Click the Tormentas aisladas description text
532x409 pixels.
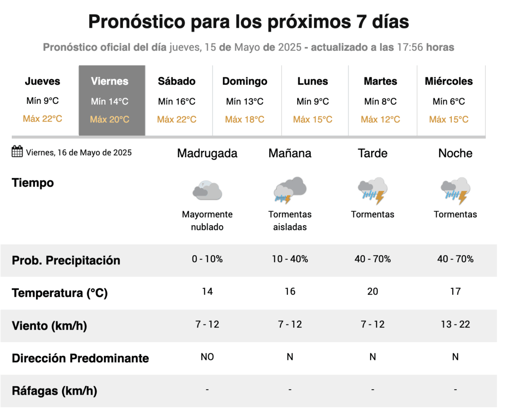290,221
